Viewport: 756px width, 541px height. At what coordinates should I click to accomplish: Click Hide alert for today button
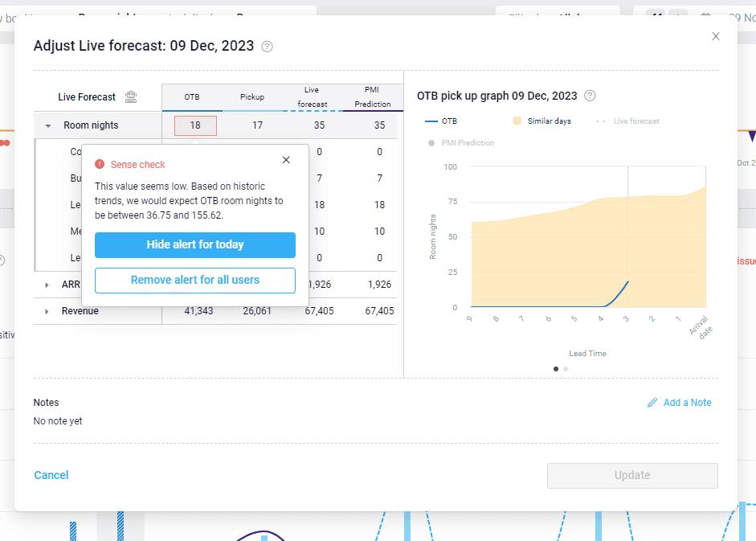[x=195, y=244]
